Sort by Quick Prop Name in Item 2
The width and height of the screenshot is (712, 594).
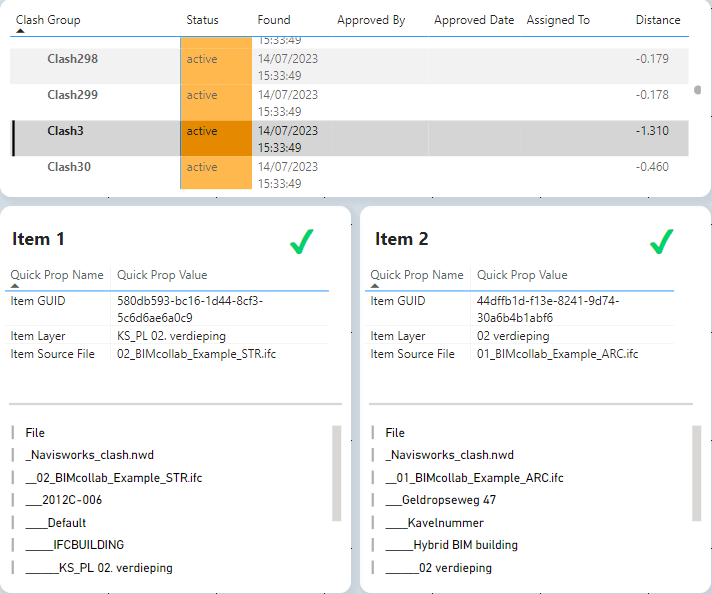(x=417, y=275)
